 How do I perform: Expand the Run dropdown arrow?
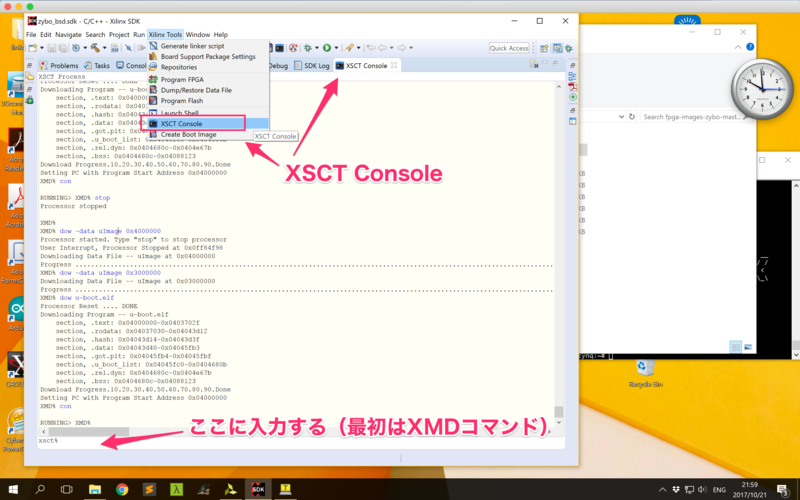(x=336, y=48)
